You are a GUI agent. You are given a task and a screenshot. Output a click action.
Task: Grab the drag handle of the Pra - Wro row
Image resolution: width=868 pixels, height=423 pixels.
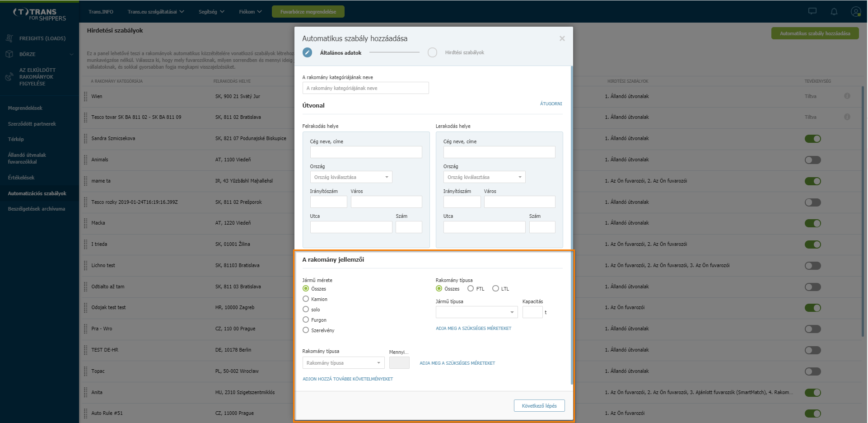point(85,329)
